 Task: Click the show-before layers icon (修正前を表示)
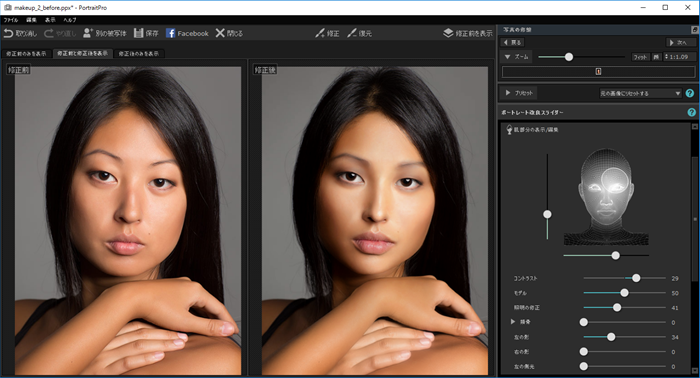tap(448, 33)
